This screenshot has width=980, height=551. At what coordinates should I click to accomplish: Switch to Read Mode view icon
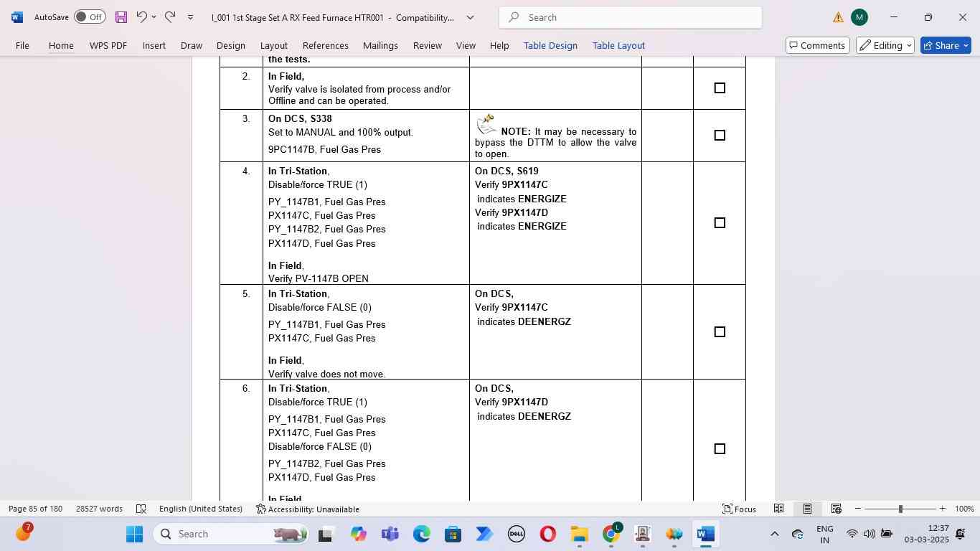tap(778, 509)
